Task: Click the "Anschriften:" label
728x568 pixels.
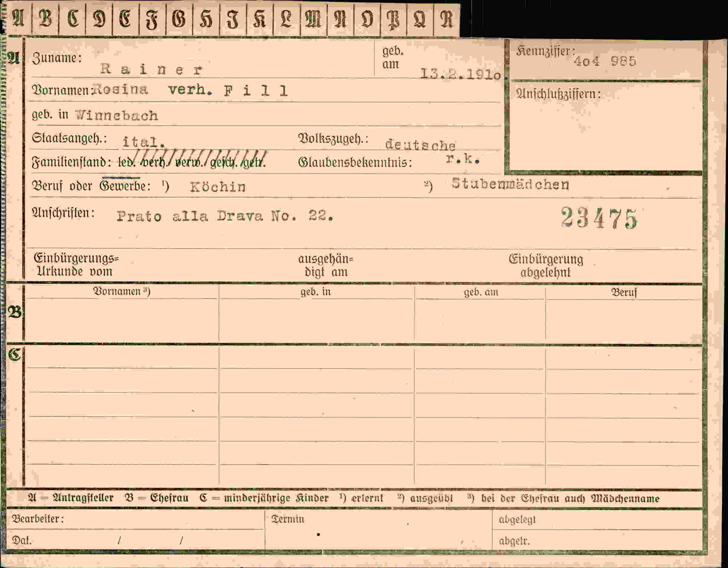Action: point(63,213)
